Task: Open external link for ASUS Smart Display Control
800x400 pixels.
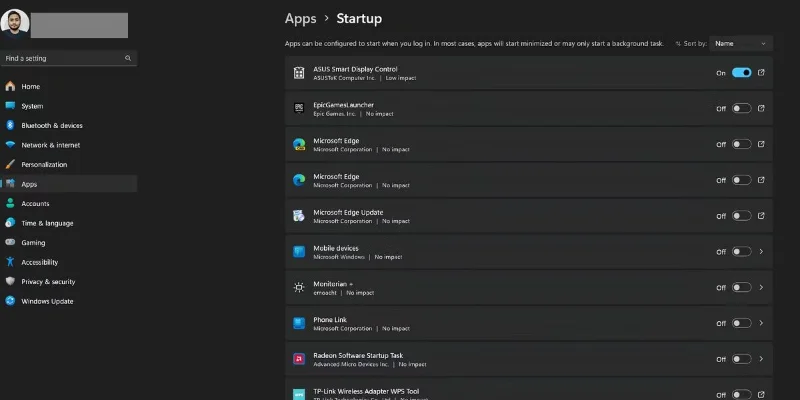Action: pos(762,73)
